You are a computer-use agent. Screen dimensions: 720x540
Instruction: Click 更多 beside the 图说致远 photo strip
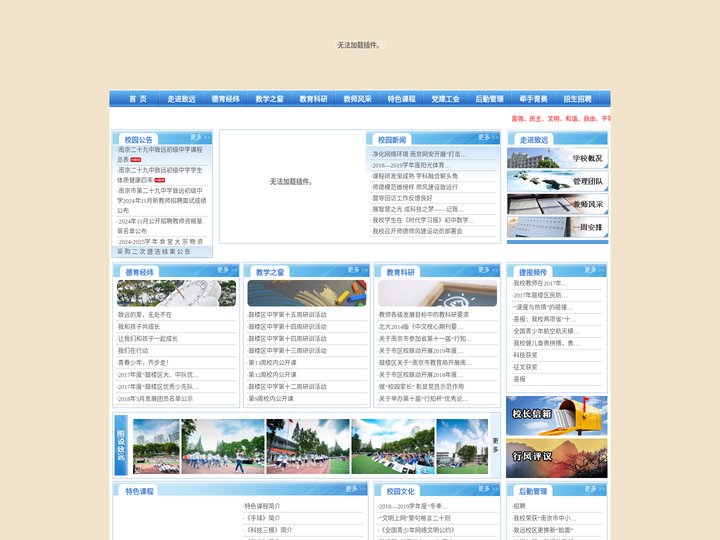click(x=495, y=445)
